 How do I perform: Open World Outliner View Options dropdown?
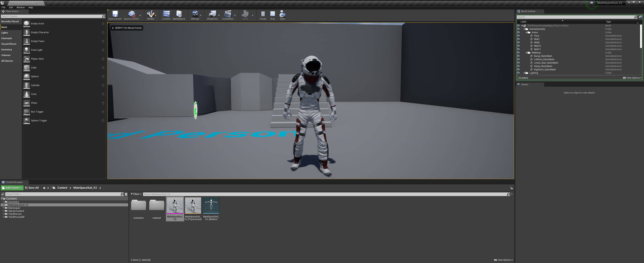pos(632,78)
